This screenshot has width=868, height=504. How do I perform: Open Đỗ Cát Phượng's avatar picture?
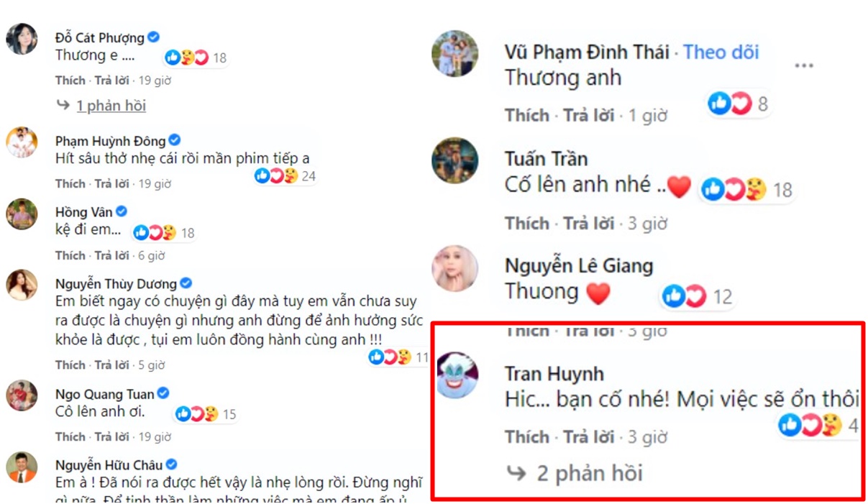pyautogui.click(x=22, y=39)
